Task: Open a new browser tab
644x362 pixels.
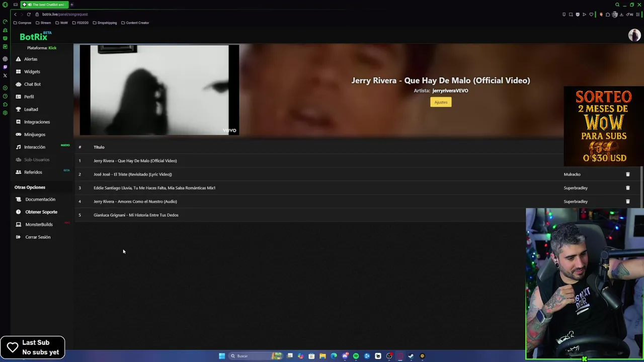Action: 71,5
